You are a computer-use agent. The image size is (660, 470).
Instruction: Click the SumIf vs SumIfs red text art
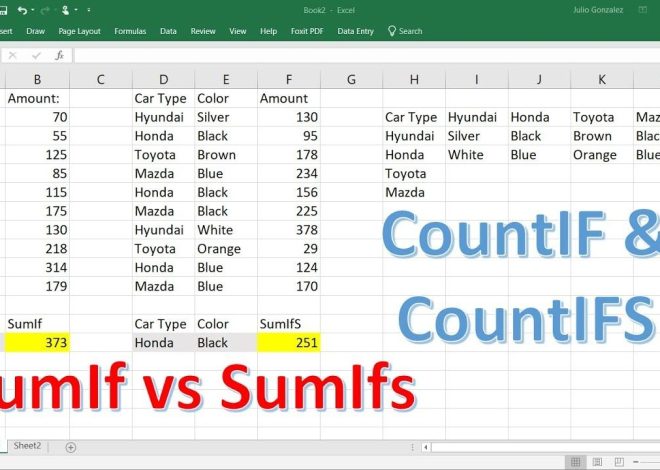pos(208,387)
